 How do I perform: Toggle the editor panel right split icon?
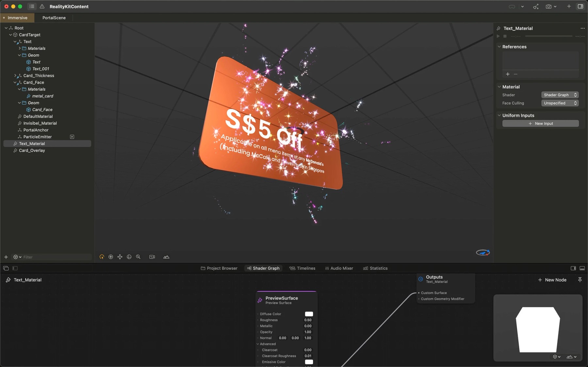coord(573,268)
